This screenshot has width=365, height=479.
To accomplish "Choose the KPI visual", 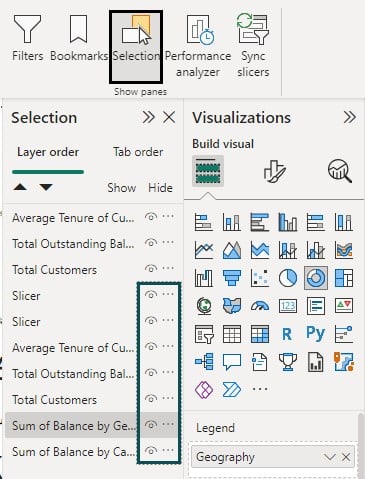I will pos(344,306).
